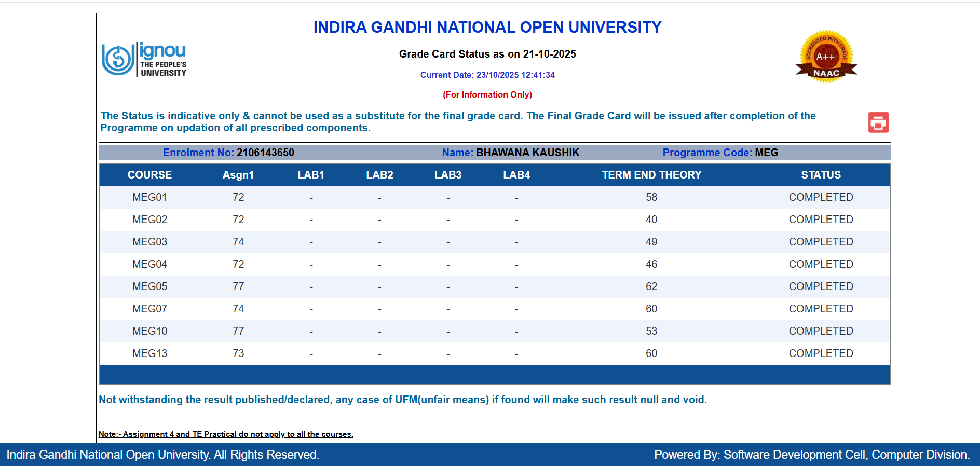
Task: Click the NAAC A++ accreditation badge
Action: [x=826, y=56]
